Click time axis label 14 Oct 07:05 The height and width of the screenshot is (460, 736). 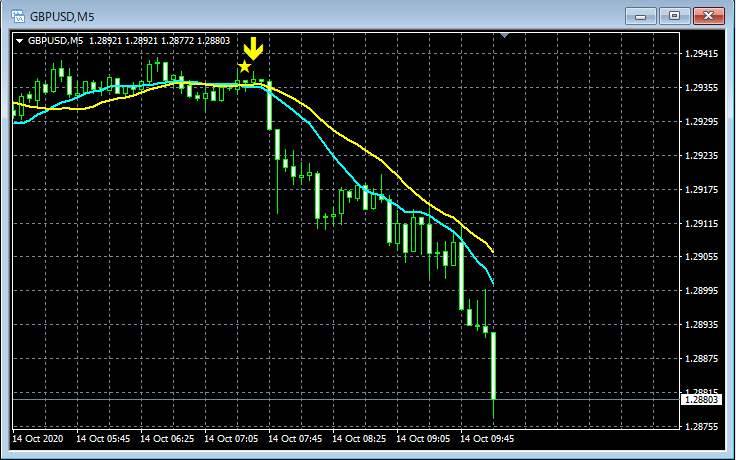tap(231, 438)
